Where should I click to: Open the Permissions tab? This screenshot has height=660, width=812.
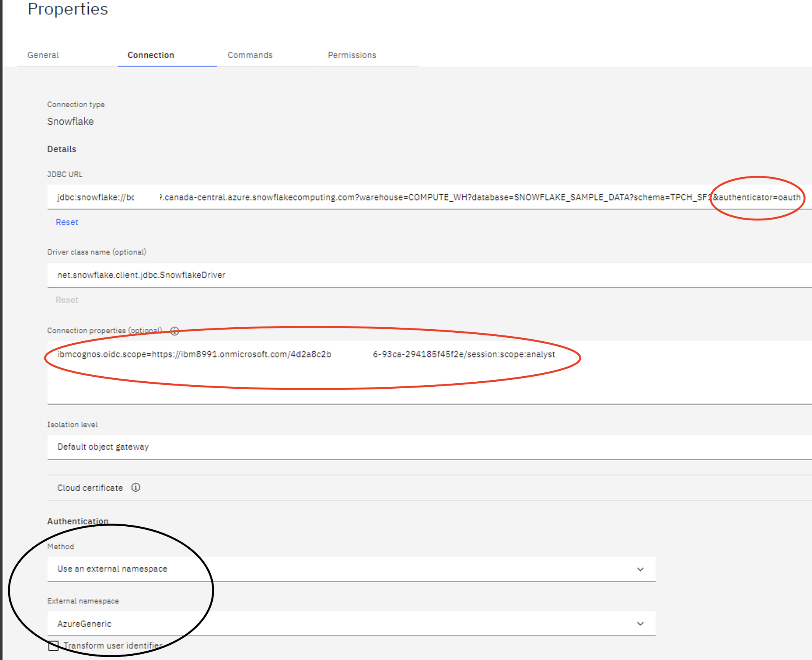(x=352, y=55)
